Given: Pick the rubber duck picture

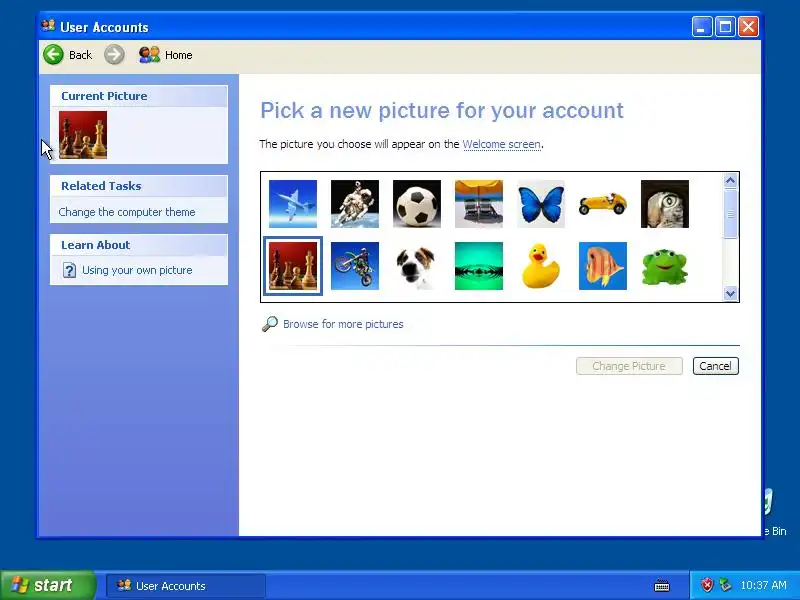Looking at the screenshot, I should tap(541, 266).
